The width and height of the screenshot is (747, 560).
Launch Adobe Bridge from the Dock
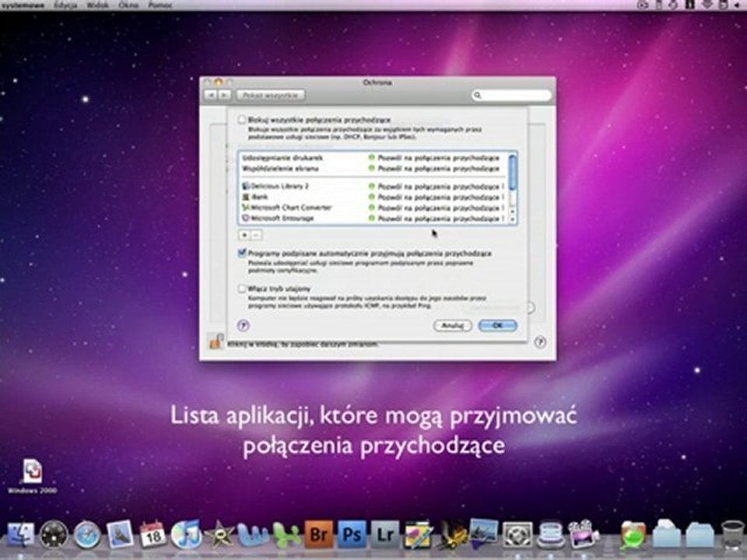click(319, 534)
